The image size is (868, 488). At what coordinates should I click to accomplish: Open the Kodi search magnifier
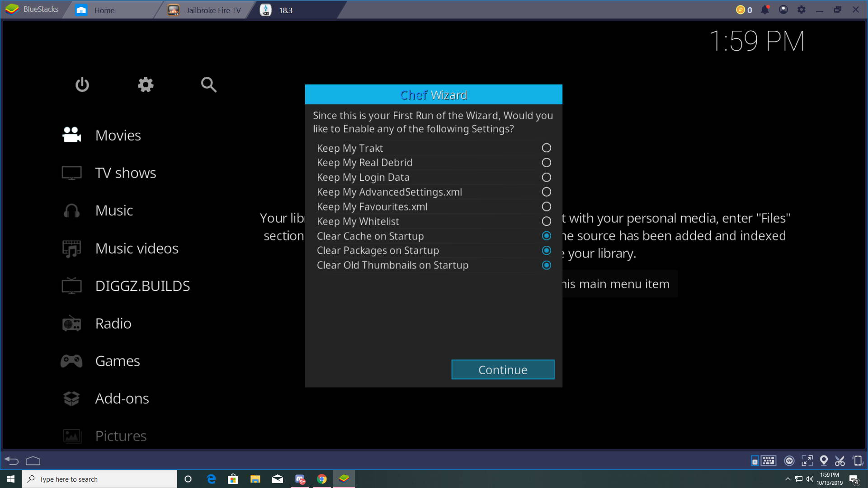point(208,84)
